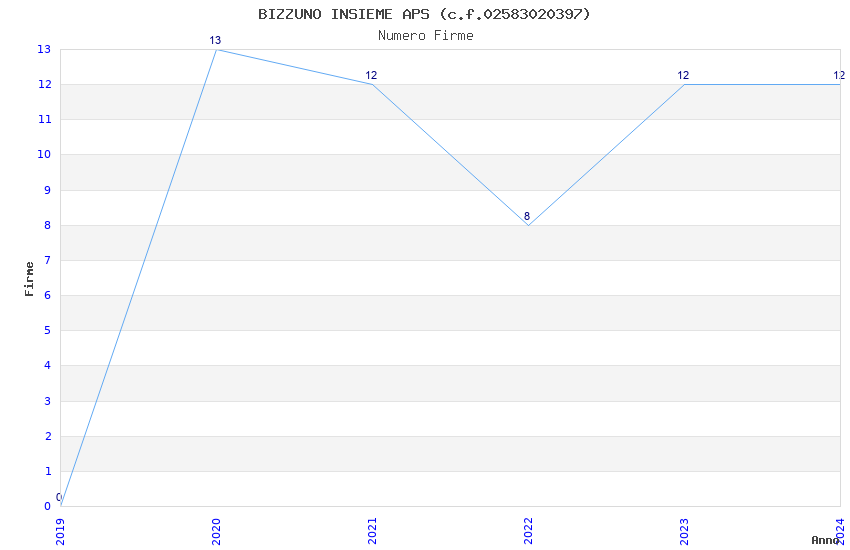The image size is (850, 550).
Task: Click the x-axis label '2021'
Action: tap(372, 532)
